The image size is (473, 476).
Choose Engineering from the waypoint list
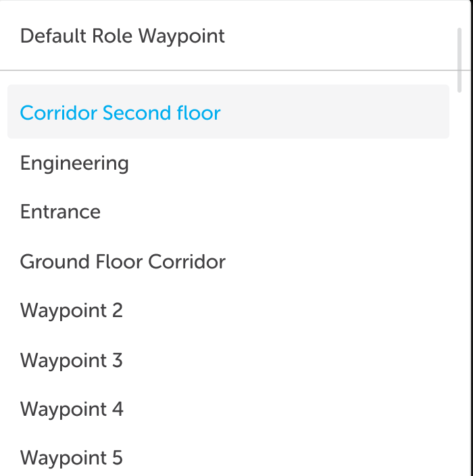(x=228, y=164)
